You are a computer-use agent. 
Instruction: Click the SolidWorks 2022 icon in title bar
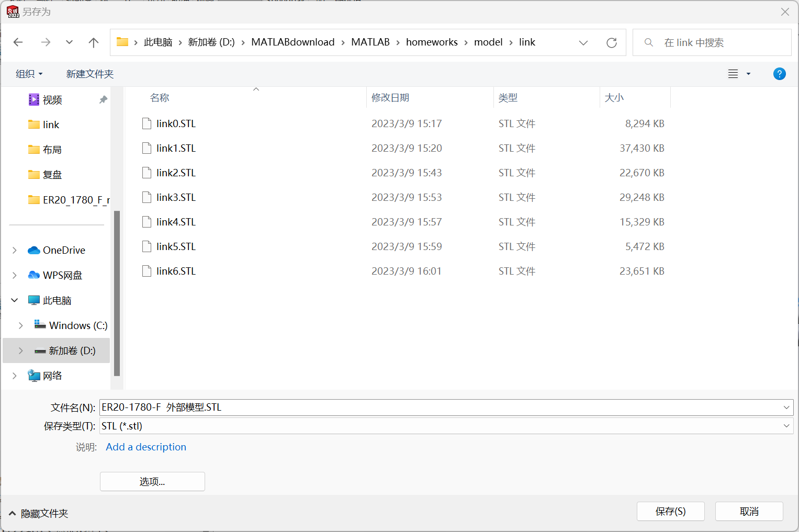13,12
